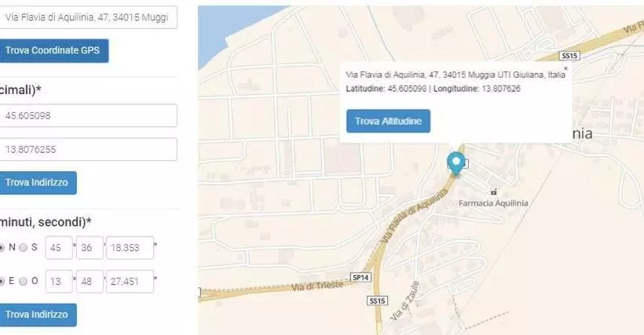
Task: Select the O (west) radio button
Action: (x=23, y=281)
